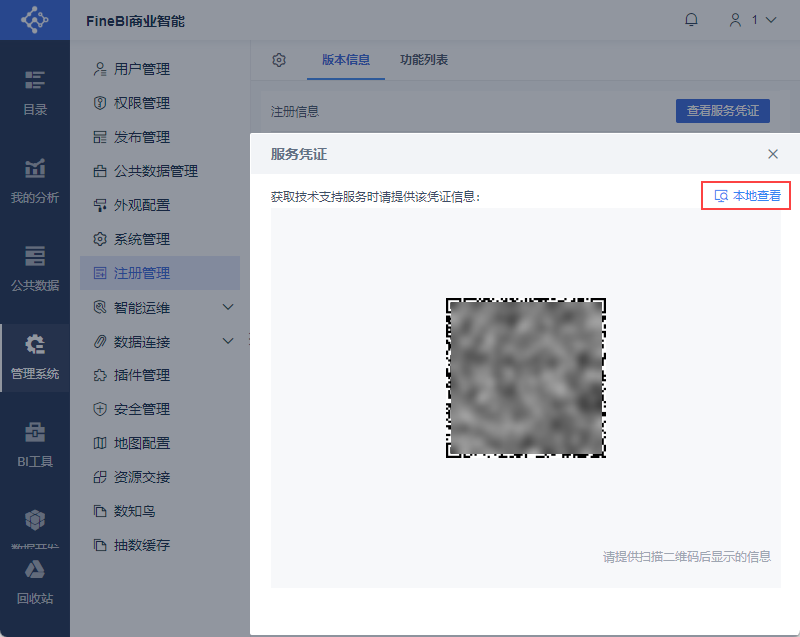Click the 请提供扫描二维码后显示的信息 hint text

point(687,557)
